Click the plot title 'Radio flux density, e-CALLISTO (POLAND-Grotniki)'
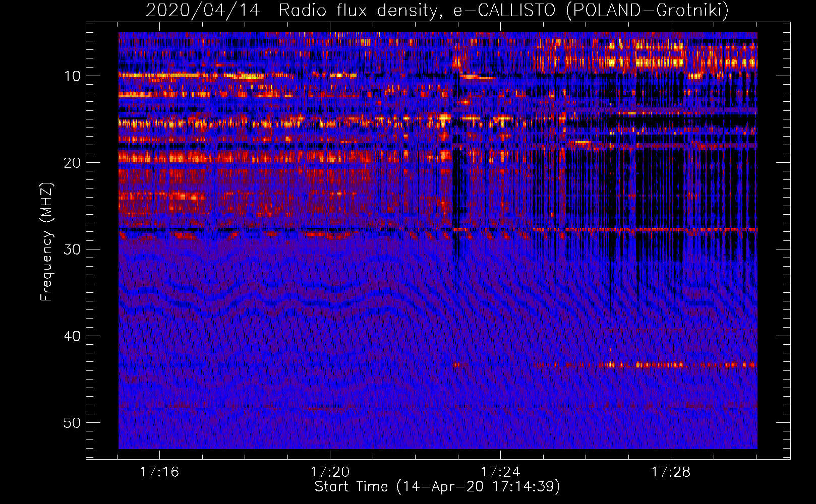The height and width of the screenshot is (504, 816). 503,10
